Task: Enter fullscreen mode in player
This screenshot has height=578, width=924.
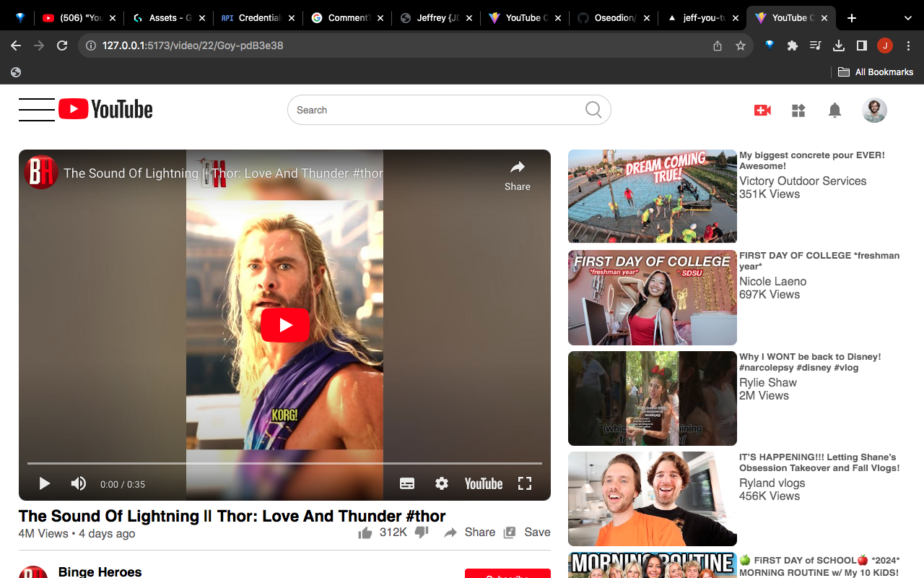Action: pos(525,483)
